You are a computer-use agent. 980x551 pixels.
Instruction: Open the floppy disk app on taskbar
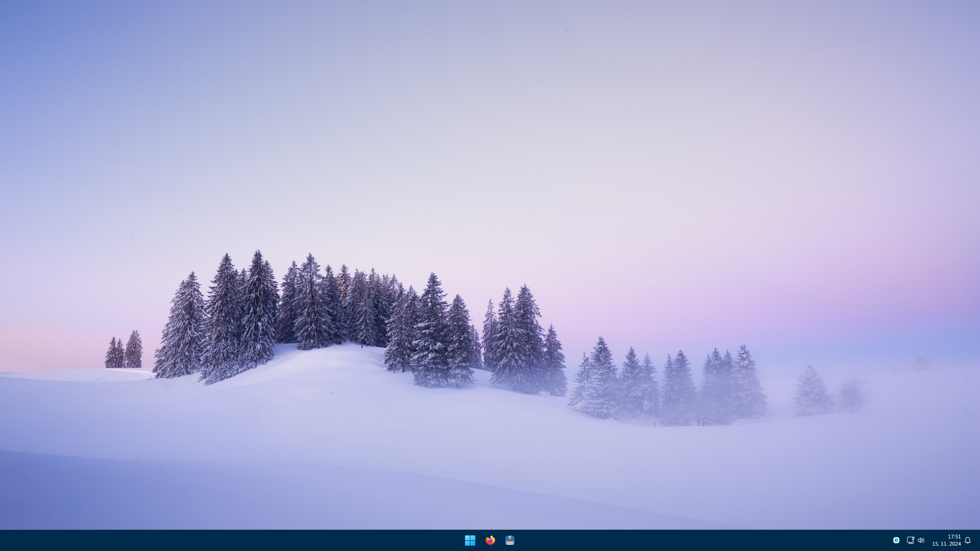point(510,540)
